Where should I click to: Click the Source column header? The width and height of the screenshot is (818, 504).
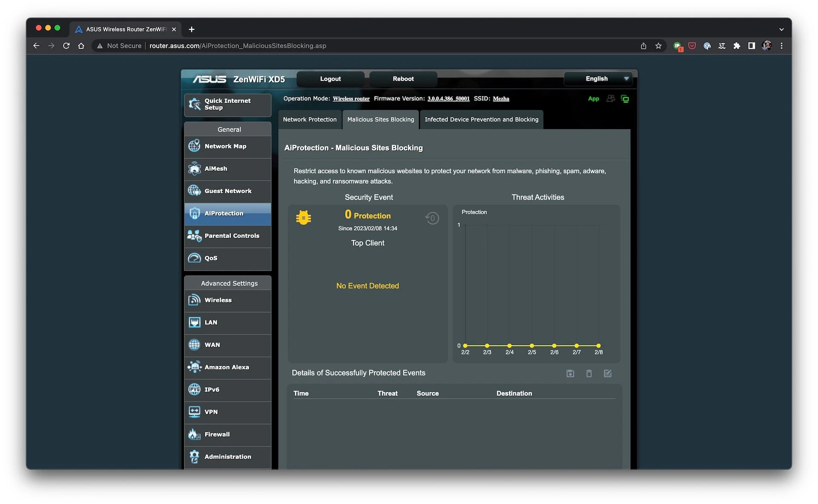(427, 393)
